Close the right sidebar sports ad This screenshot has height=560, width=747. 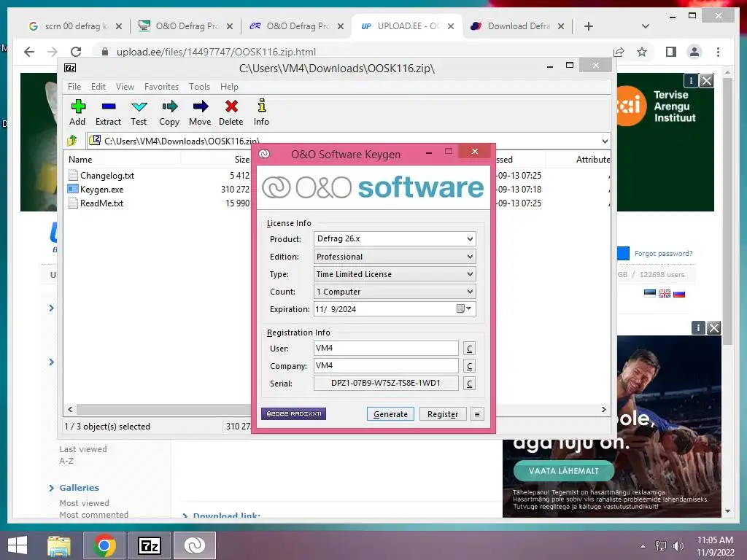pyautogui.click(x=713, y=327)
